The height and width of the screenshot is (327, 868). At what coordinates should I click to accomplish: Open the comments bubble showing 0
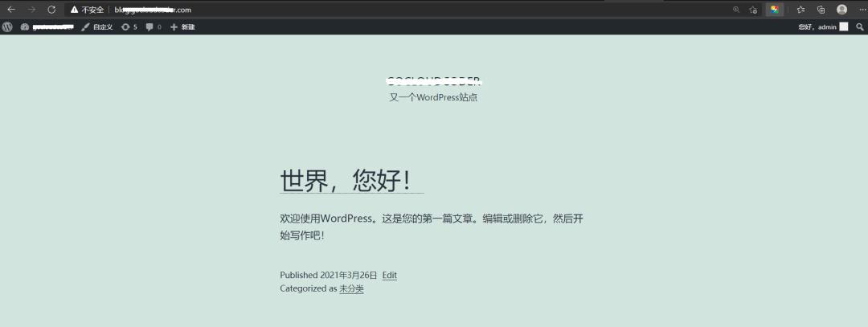coord(154,27)
